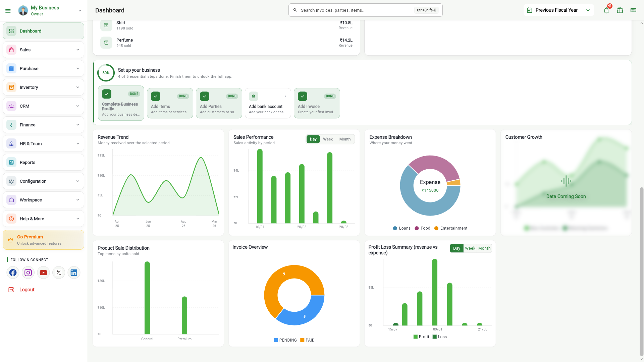This screenshot has width=644, height=362.
Task: Go to the Dashboard menu item
Action: [x=43, y=31]
